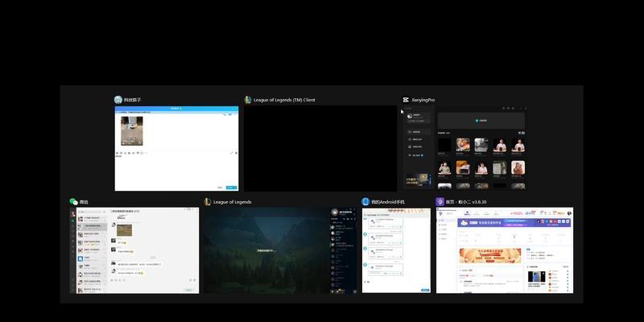Viewport: 644px width, 322px height.
Task: Open the JianyingPro window thumbnail
Action: (464, 148)
